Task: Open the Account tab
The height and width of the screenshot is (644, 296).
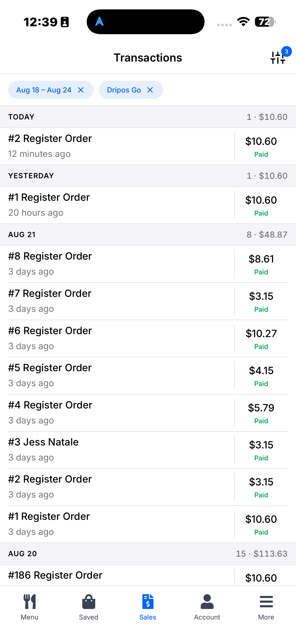Action: pos(207,607)
